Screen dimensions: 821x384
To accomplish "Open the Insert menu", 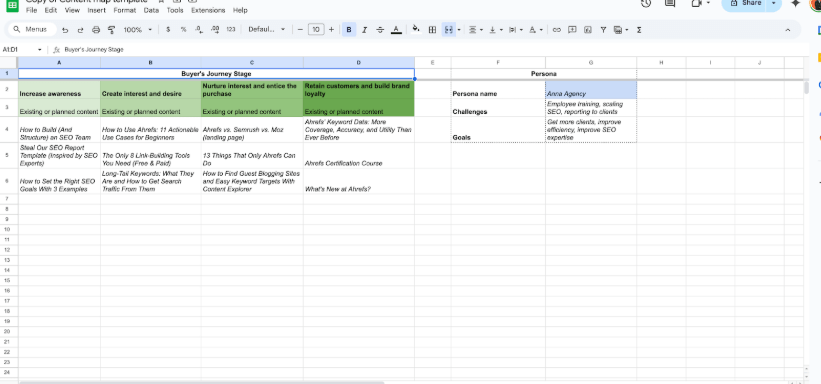I will click(x=96, y=10).
